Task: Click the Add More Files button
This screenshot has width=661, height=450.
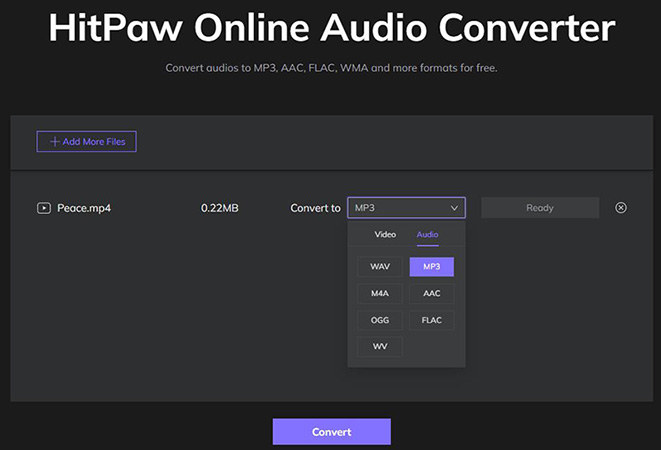Action: 86,141
